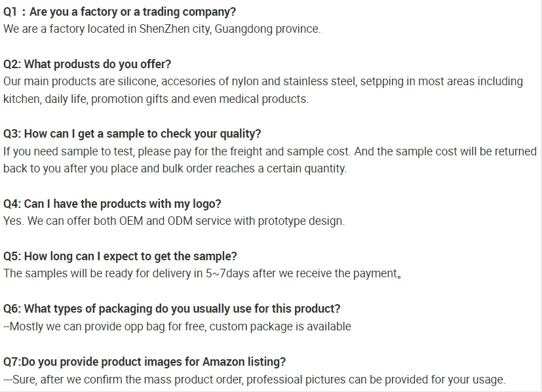Click the answer about ShenZhen city factory

coord(162,29)
